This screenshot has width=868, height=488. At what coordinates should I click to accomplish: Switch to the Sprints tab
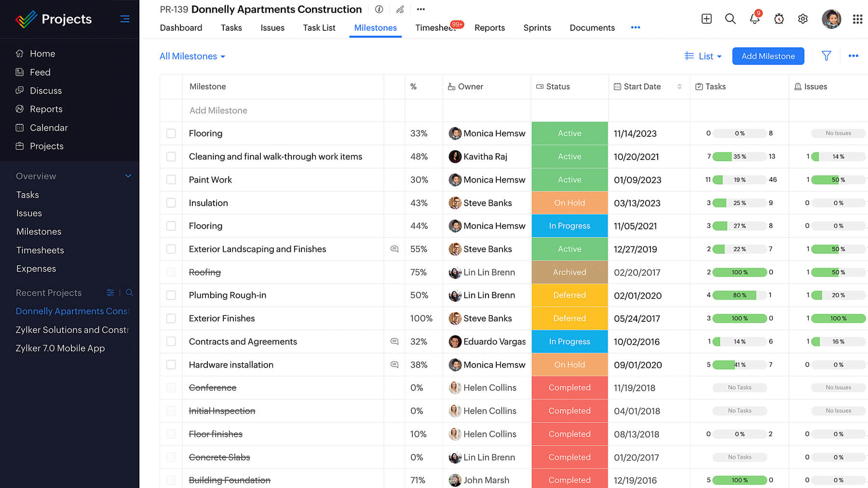click(x=537, y=27)
